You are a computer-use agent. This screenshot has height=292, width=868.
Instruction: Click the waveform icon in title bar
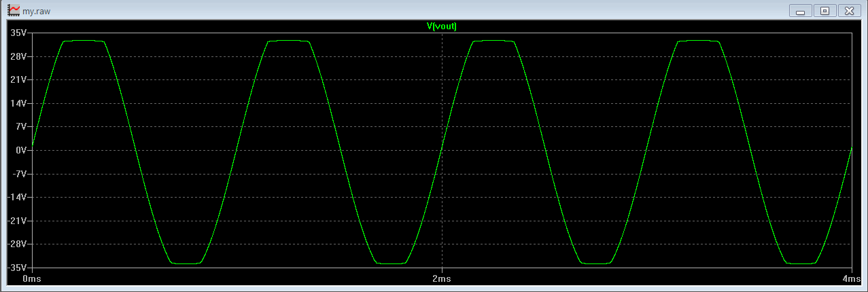point(14,11)
